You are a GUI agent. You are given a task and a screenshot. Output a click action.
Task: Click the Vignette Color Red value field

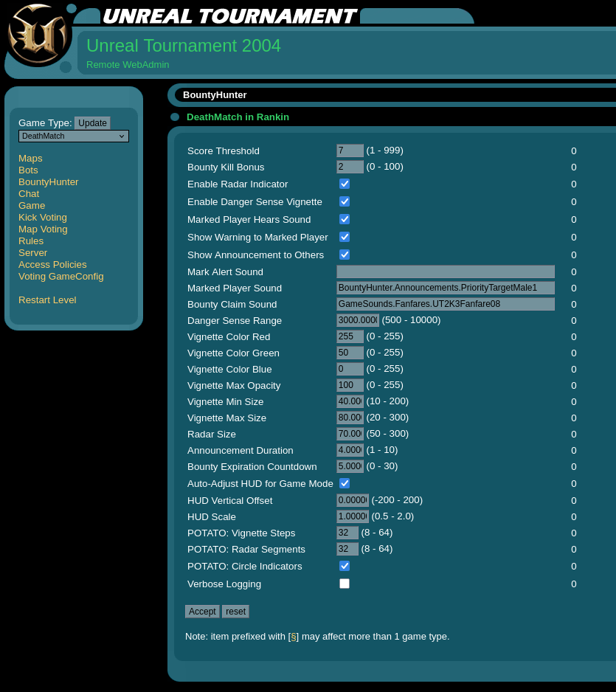coord(350,337)
